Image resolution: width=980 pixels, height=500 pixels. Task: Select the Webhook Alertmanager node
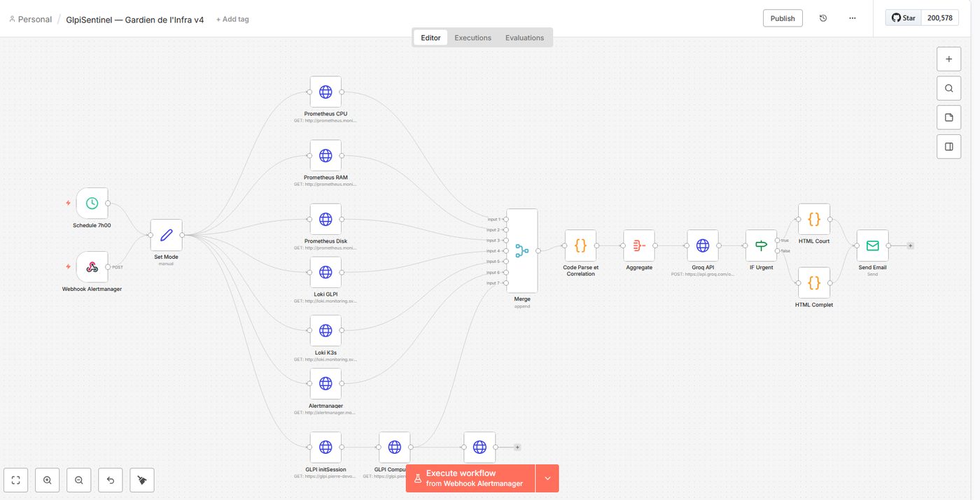92,267
